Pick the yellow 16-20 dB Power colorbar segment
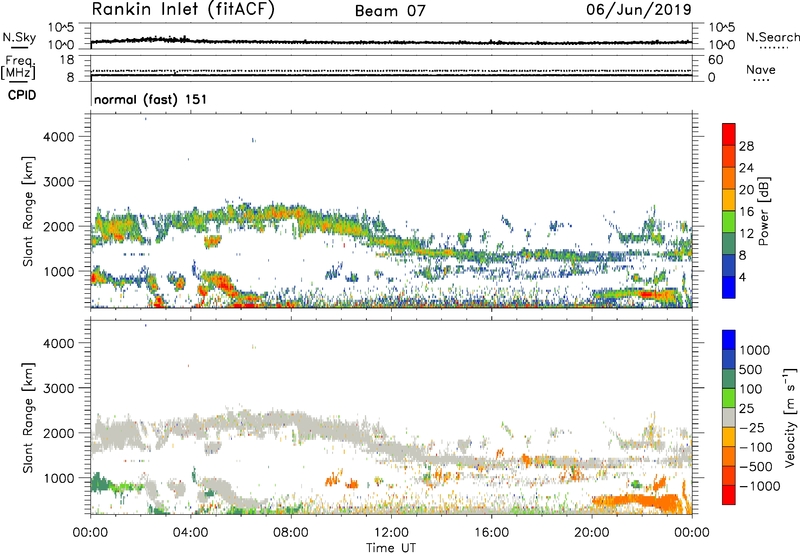This screenshot has width=800, height=554. (729, 199)
